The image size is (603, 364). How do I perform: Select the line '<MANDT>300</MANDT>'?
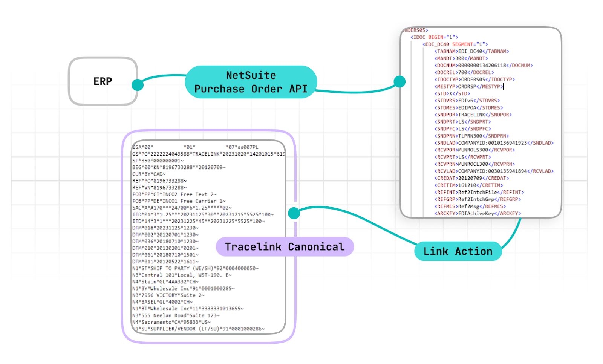tap(461, 58)
